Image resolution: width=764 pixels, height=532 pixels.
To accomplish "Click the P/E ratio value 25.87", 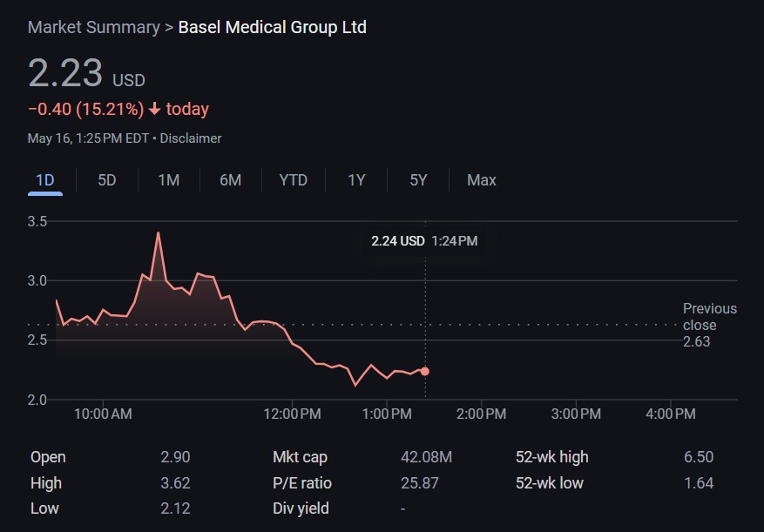I will point(419,483).
